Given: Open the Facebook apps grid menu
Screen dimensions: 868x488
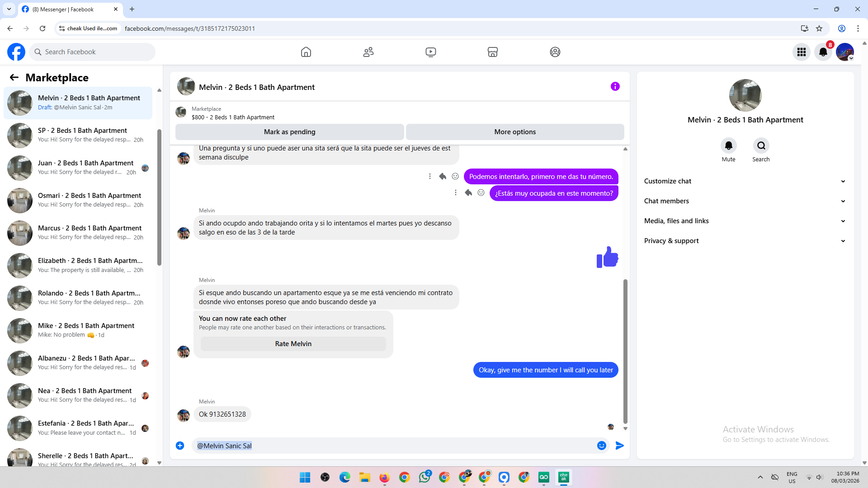Looking at the screenshot, I should tap(801, 52).
